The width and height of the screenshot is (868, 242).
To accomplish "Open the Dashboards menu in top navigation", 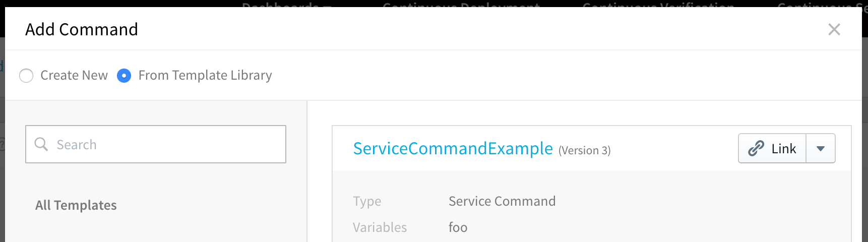I will click(x=287, y=4).
